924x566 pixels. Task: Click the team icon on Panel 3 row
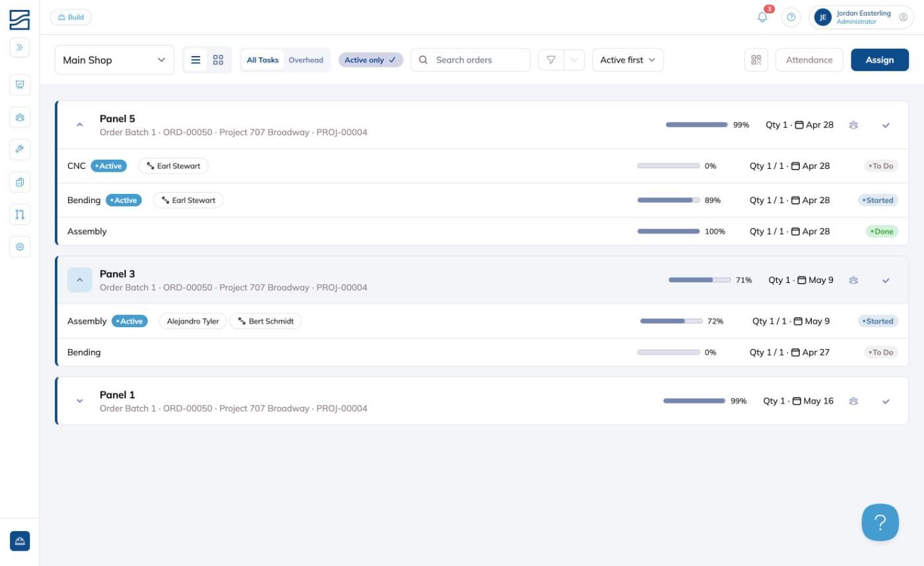pyautogui.click(x=853, y=280)
